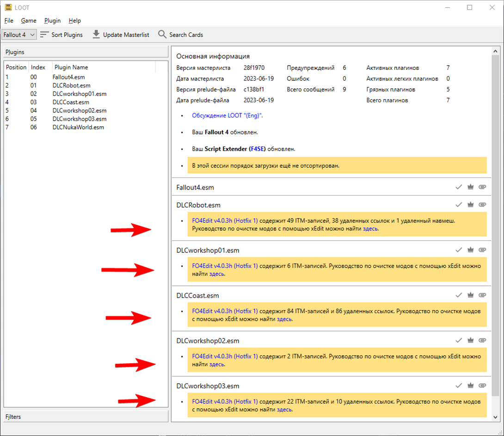504x436 pixels.
Task: Click the LOOT application icon in title bar
Action: (8, 7)
